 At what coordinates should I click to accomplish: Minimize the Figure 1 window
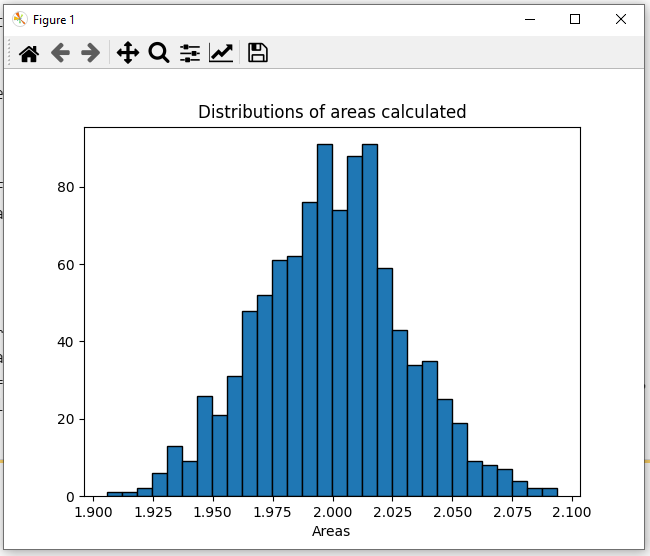530,19
